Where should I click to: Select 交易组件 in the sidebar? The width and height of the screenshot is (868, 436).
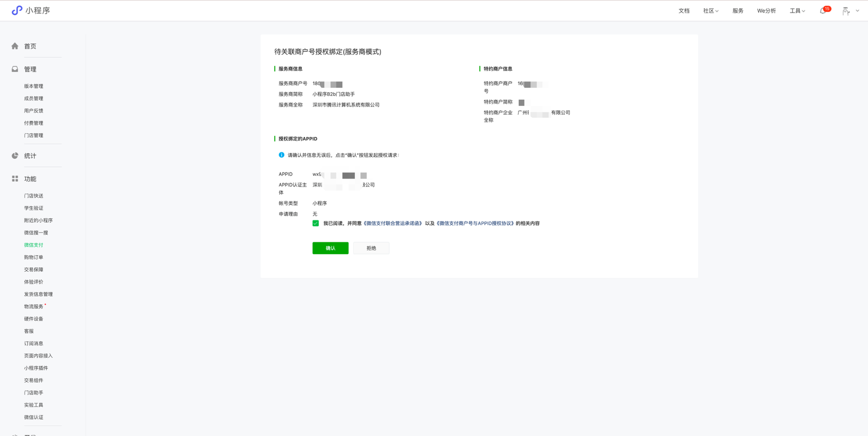33,380
